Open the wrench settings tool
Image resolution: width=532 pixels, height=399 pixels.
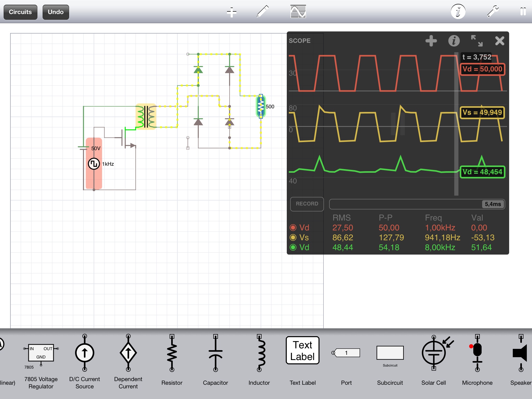[493, 12]
